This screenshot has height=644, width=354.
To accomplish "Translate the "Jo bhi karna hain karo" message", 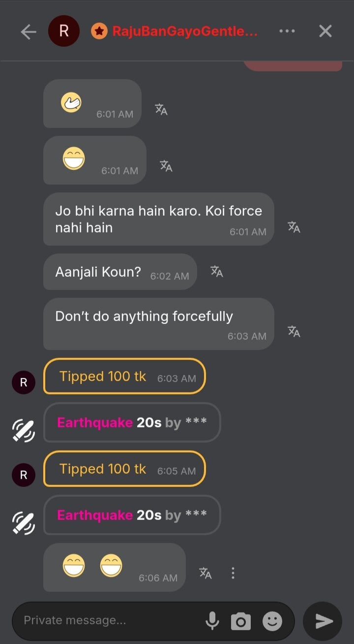I will click(x=294, y=227).
